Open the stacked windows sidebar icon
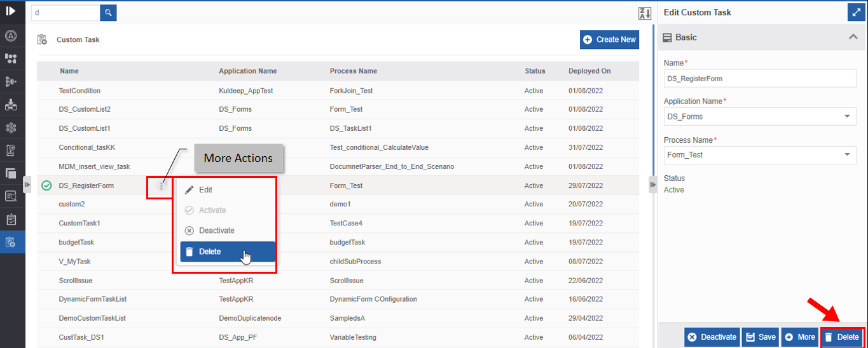868x348 pixels. [x=11, y=173]
